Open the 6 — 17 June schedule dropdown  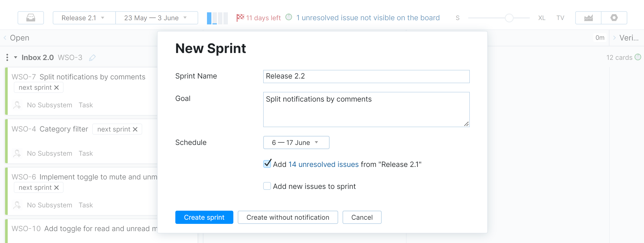(x=296, y=143)
